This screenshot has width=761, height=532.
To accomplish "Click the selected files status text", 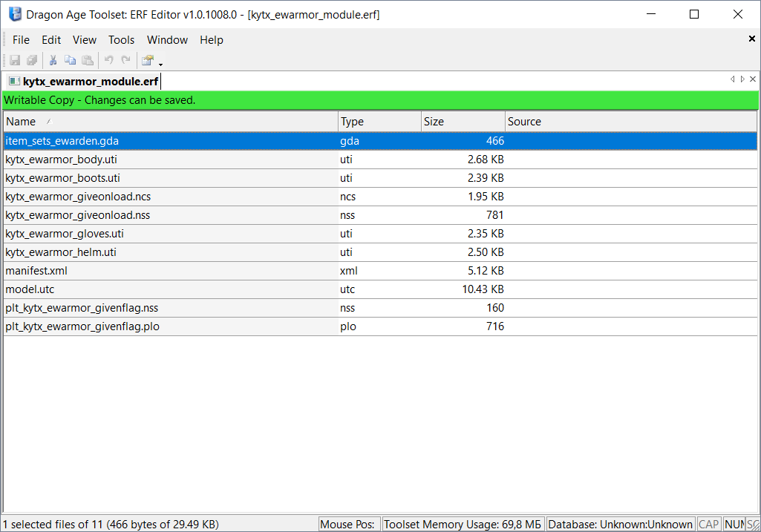I will click(111, 525).
